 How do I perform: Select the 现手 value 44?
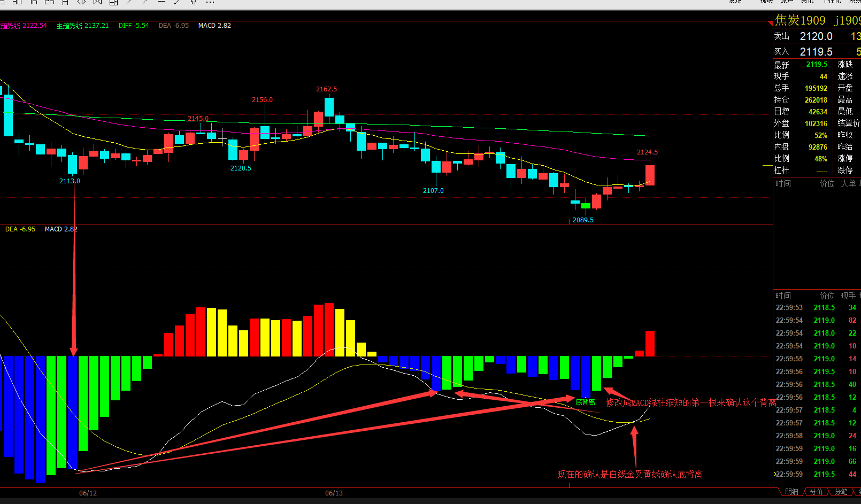pyautogui.click(x=824, y=76)
